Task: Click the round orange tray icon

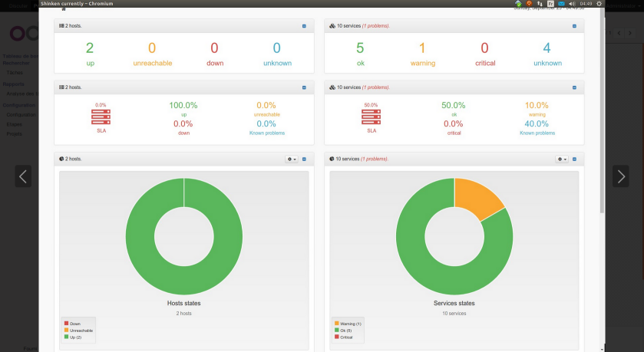Action: click(x=529, y=3)
